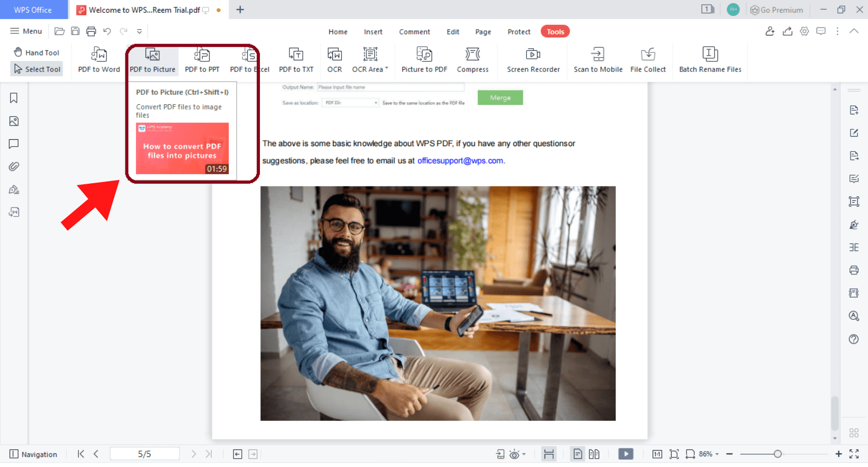Viewport: 868px width, 467px height.
Task: Switch to the Insert tab
Action: click(x=373, y=32)
